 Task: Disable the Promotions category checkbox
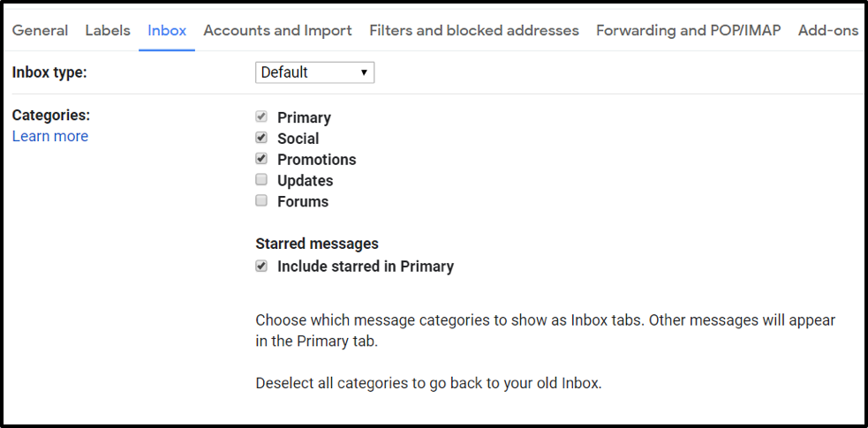[261, 159]
